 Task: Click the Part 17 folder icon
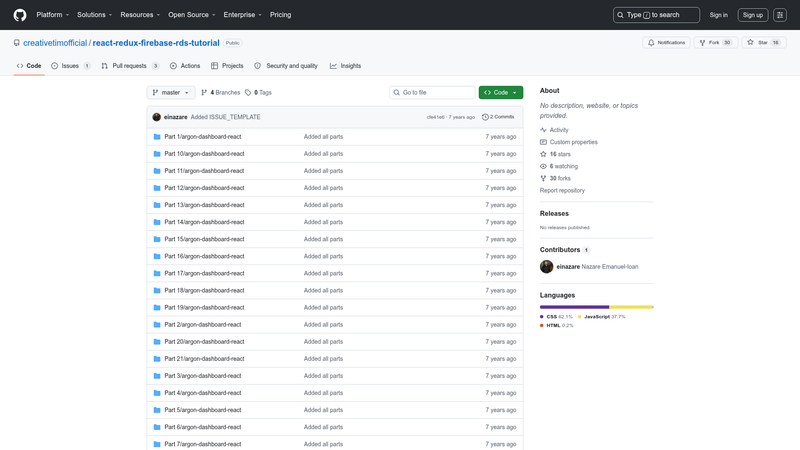[x=157, y=273]
